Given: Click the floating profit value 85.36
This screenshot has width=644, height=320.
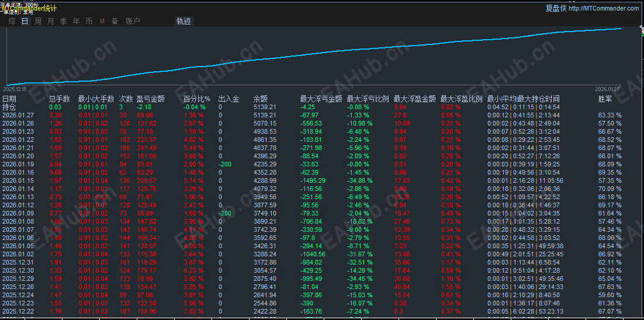Looking at the screenshot, I should coord(401,197).
